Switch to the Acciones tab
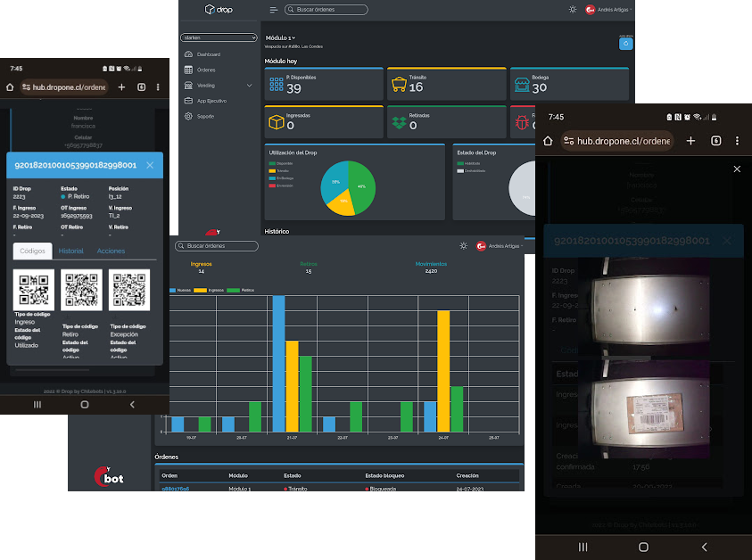752x560 pixels. pos(111,251)
